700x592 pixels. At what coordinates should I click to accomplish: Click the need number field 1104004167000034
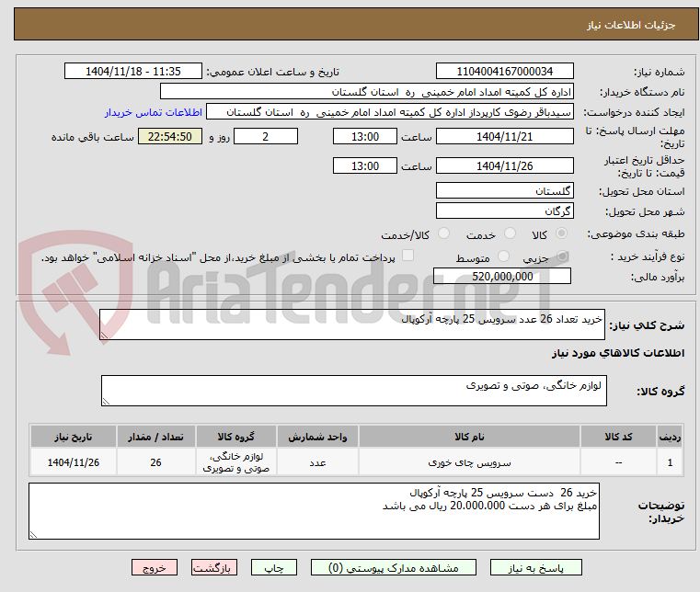(504, 72)
